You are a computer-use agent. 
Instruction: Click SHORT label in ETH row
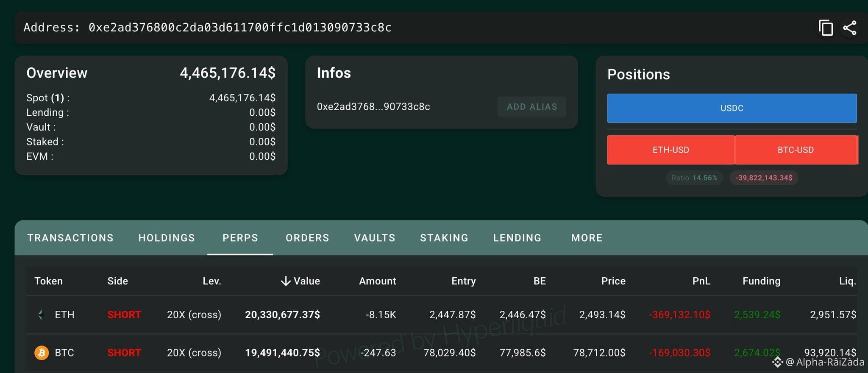tap(124, 315)
